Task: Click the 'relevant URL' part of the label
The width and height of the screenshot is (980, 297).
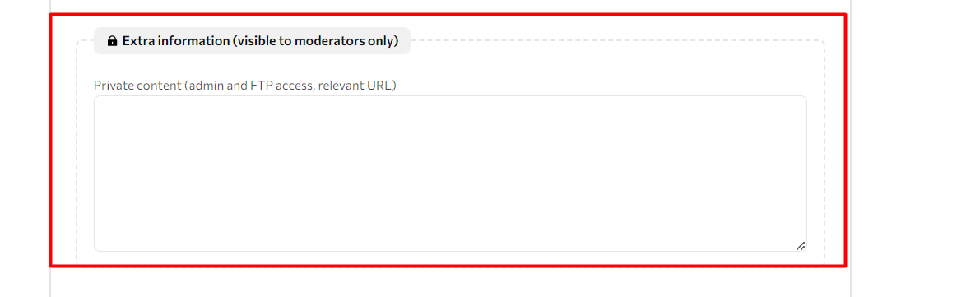Action: coord(355,86)
